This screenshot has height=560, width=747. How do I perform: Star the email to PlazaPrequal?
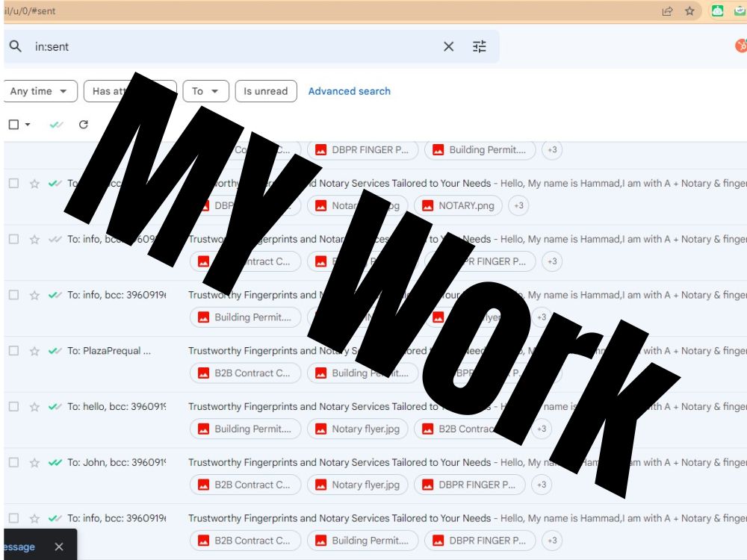pos(34,351)
